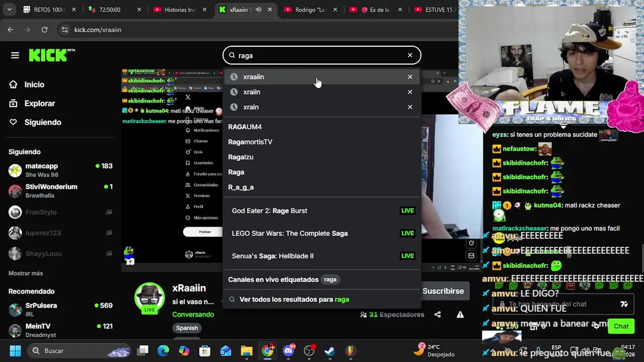Open File Explorer from taskbar
Screen dimensions: 644x362
point(246,350)
